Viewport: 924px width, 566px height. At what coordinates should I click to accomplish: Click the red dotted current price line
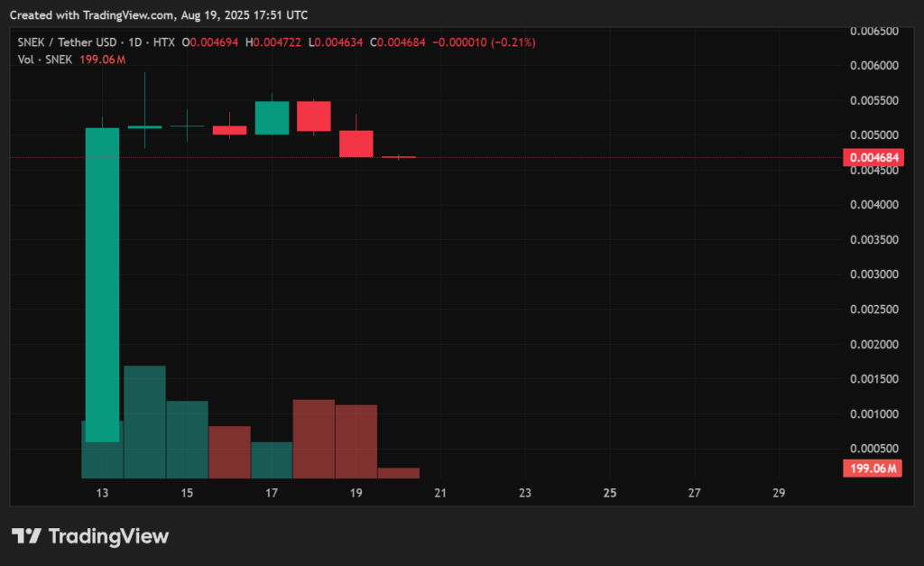point(541,156)
